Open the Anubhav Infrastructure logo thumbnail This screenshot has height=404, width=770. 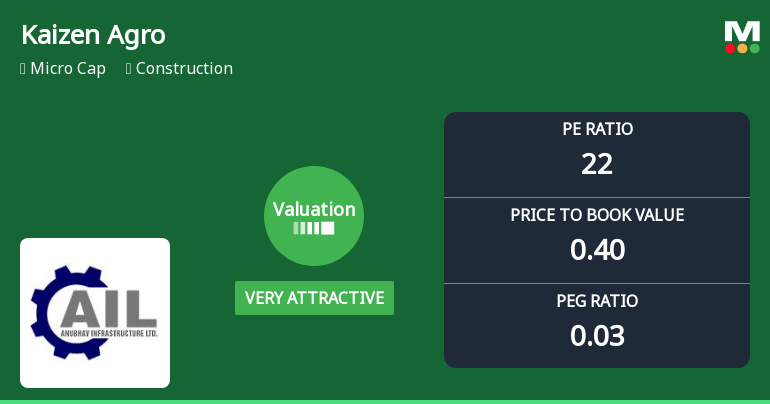point(95,313)
